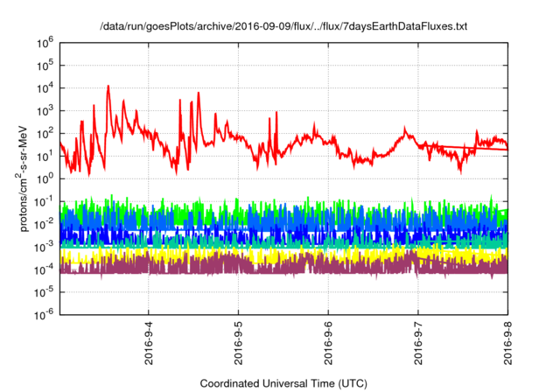
Task: Click the dark blue data band
Action: pos(262,233)
